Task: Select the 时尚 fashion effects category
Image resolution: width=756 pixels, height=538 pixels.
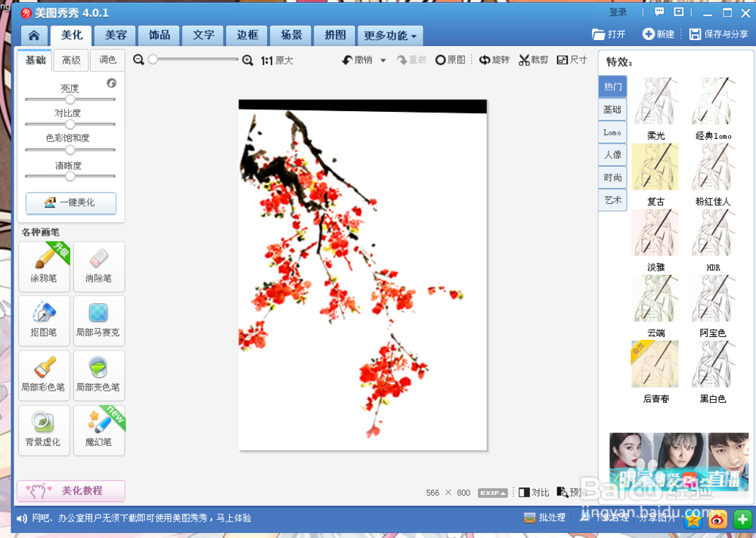Action: [613, 178]
